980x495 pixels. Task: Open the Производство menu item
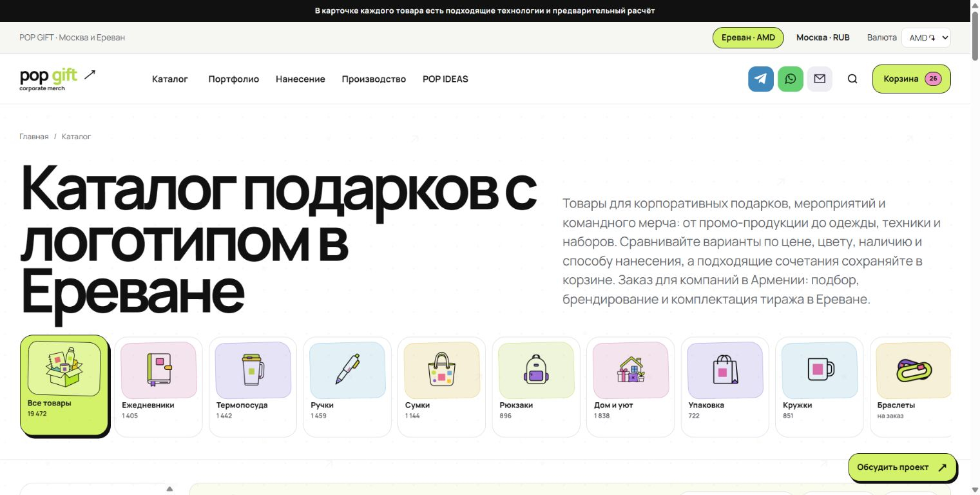[374, 79]
